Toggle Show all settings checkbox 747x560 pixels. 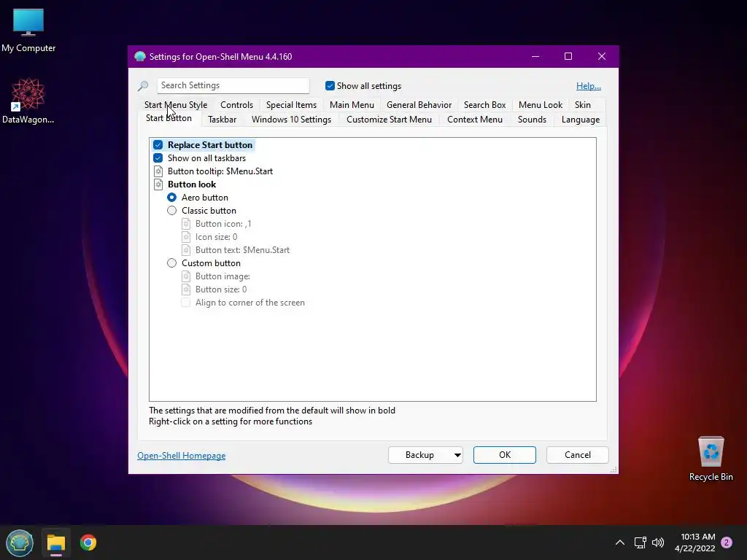(330, 86)
